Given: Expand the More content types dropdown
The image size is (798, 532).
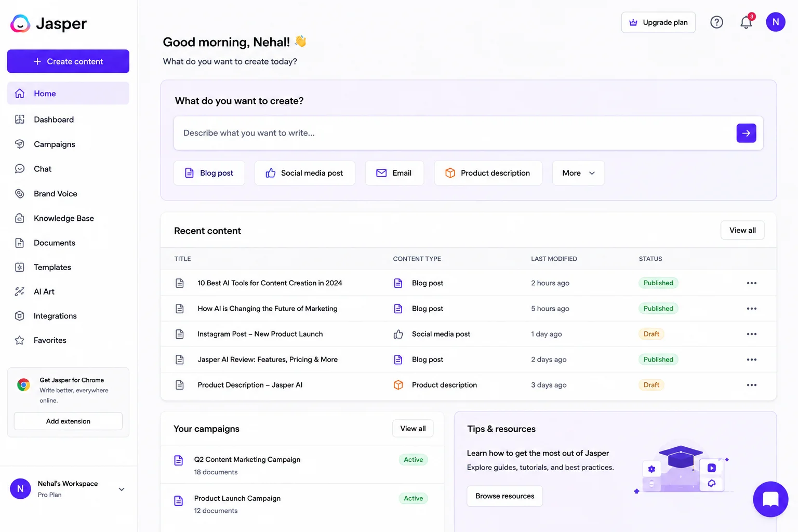Looking at the screenshot, I should [x=578, y=173].
